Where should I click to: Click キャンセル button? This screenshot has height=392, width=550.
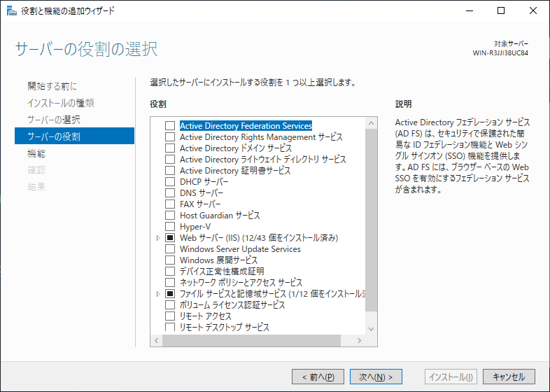point(509,377)
